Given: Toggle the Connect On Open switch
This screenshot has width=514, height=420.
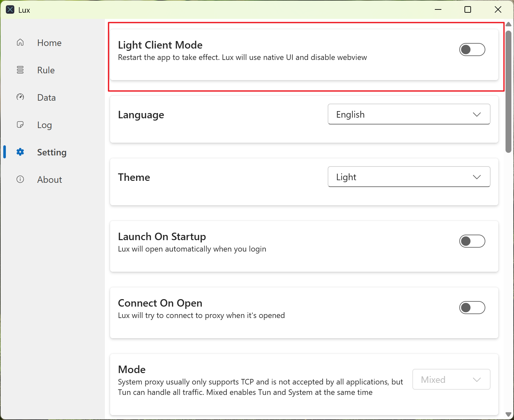Looking at the screenshot, I should coord(472,308).
